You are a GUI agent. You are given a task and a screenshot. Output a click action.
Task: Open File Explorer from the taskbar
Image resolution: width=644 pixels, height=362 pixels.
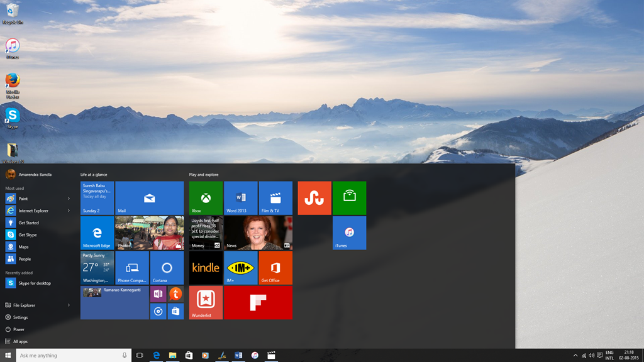(172, 356)
